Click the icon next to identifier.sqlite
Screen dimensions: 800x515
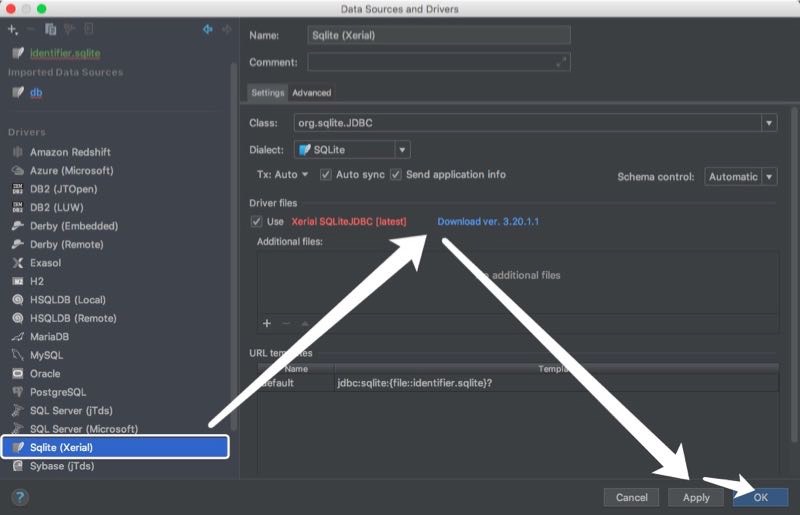pos(18,53)
